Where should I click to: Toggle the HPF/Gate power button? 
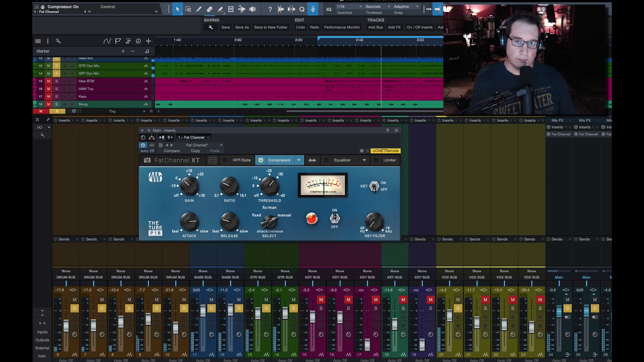point(225,160)
